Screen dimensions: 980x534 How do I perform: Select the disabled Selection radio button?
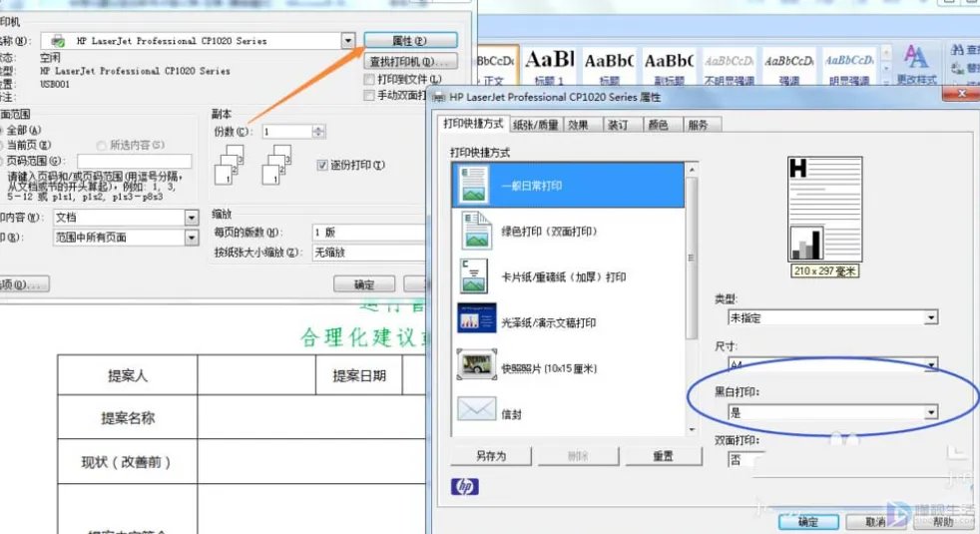(101, 145)
